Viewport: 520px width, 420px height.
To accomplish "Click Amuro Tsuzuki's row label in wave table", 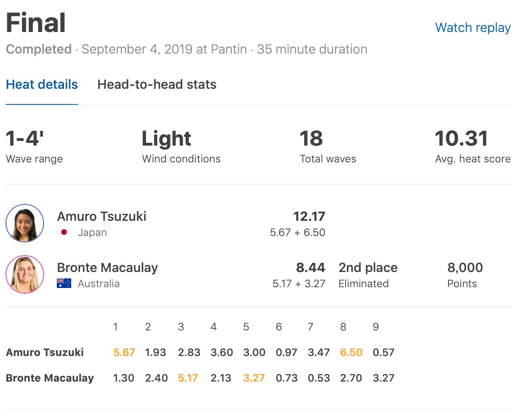I will [x=45, y=352].
